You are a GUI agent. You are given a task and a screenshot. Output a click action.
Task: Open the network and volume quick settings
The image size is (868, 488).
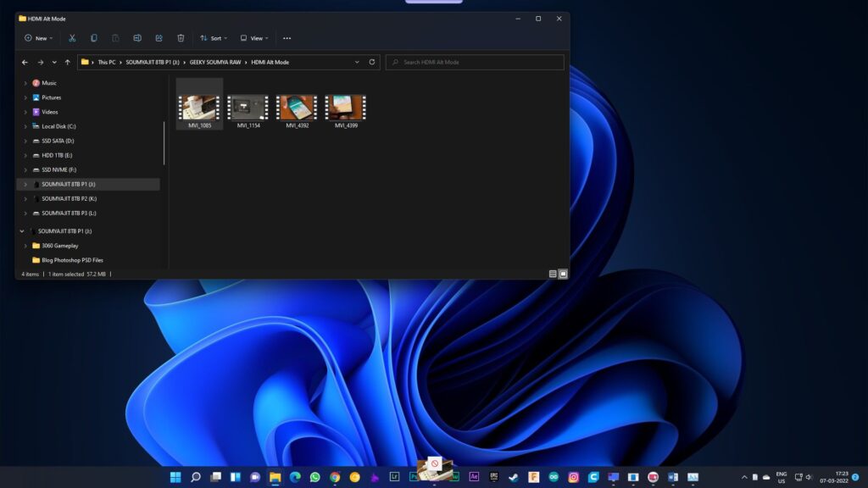tap(804, 477)
